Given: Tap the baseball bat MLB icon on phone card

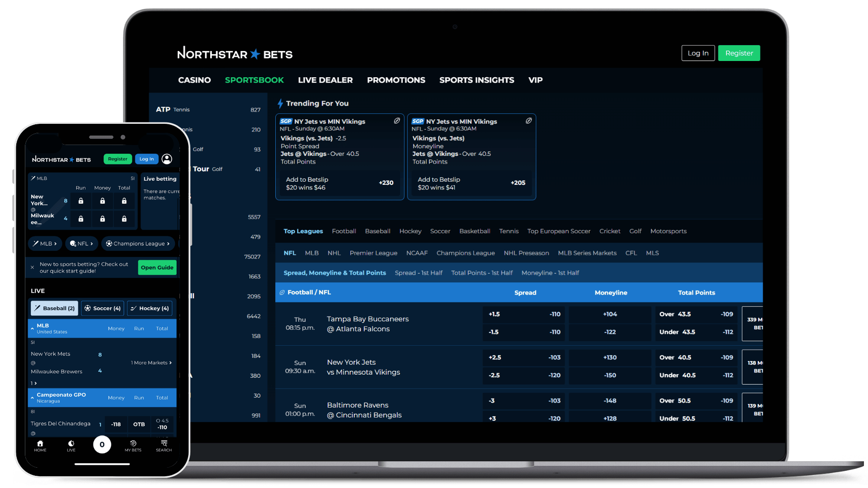Looking at the screenshot, I should (33, 178).
